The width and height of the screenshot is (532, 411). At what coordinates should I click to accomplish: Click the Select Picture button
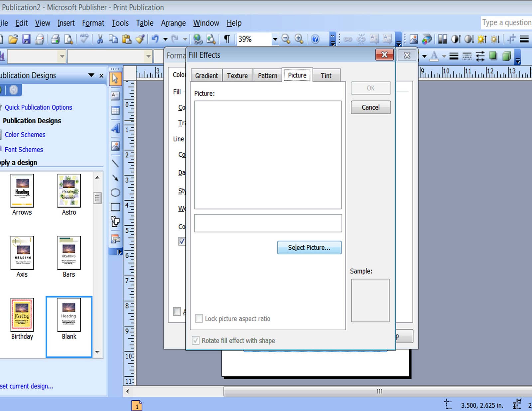309,247
